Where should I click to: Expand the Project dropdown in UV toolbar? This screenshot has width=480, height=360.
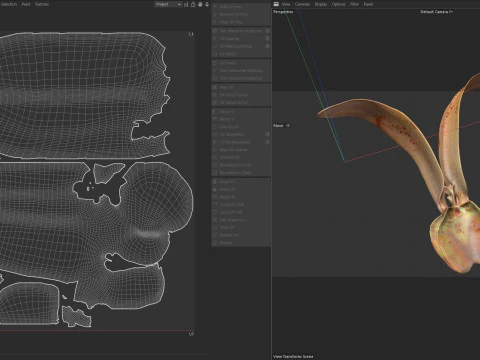(x=168, y=4)
